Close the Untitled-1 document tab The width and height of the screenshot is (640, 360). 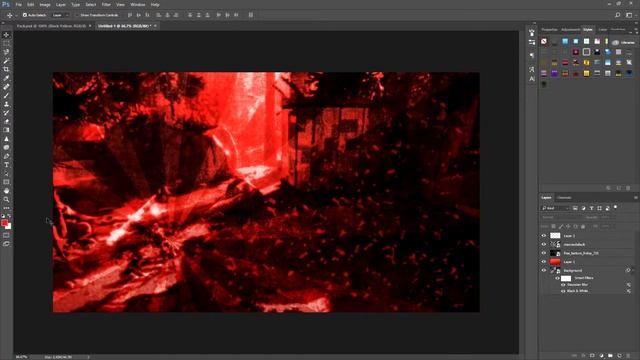[x=155, y=26]
